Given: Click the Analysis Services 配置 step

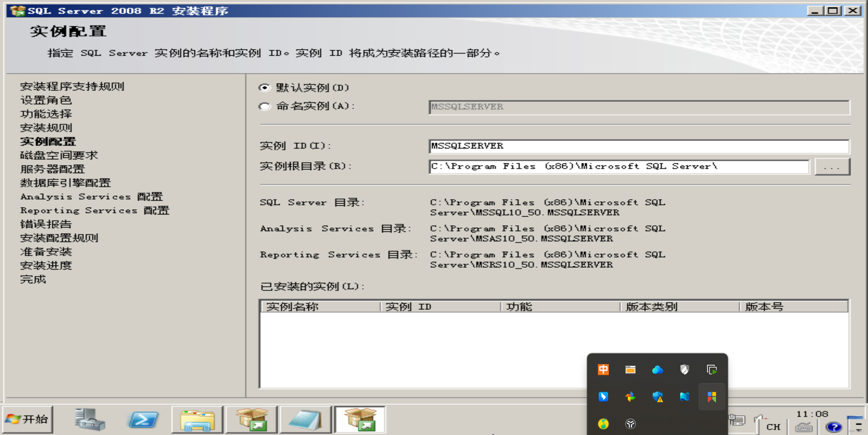Looking at the screenshot, I should 92,197.
